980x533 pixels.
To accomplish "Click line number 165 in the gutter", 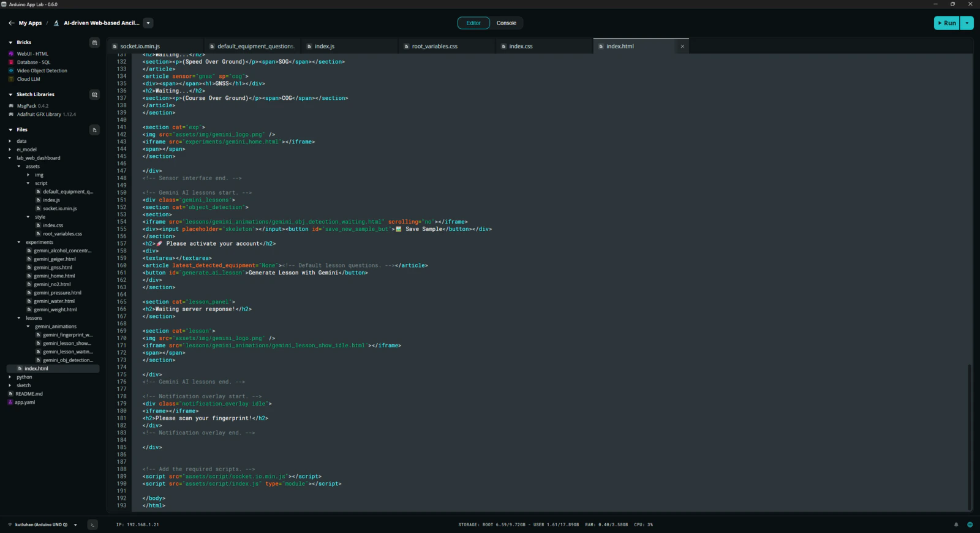I will [x=121, y=302].
